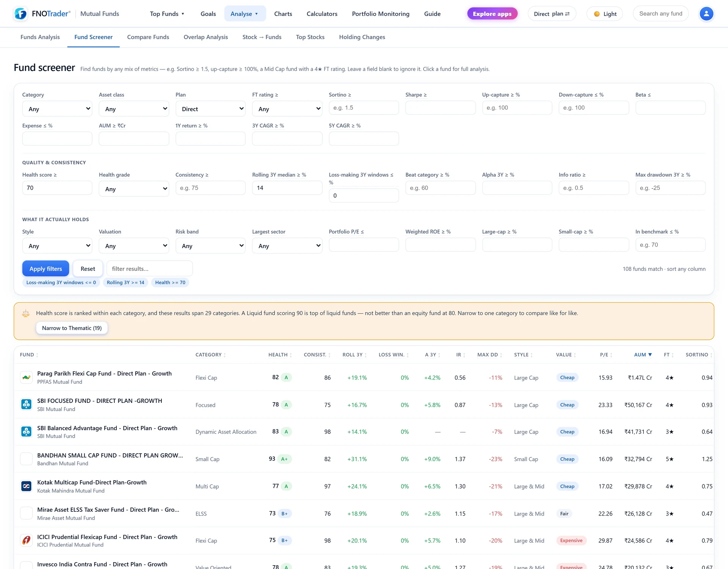Click the Apply filters button
The width and height of the screenshot is (728, 569).
45,269
